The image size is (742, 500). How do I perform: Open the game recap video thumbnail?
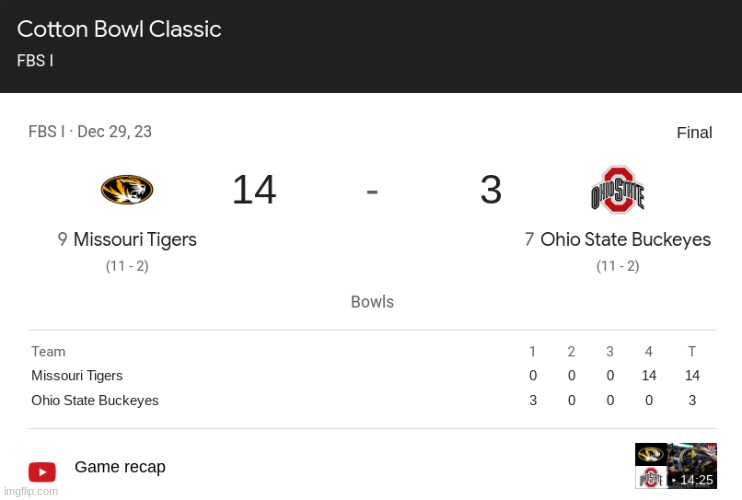click(675, 466)
